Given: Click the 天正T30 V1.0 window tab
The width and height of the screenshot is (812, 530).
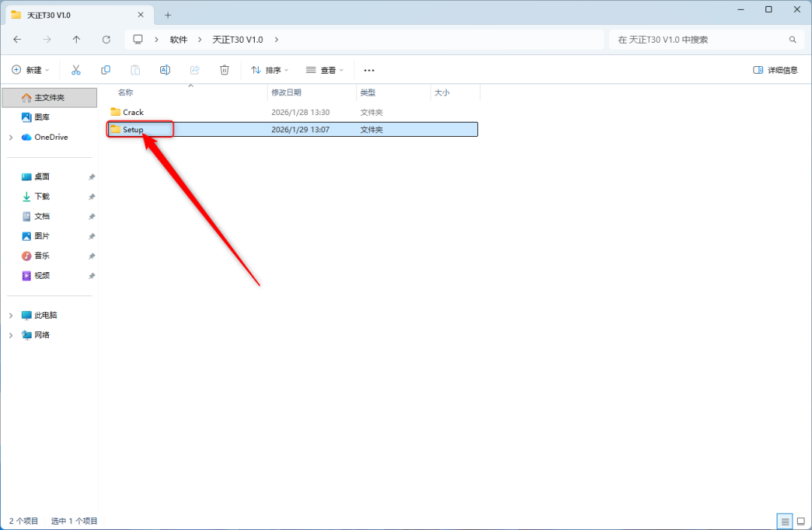Looking at the screenshot, I should (80, 15).
